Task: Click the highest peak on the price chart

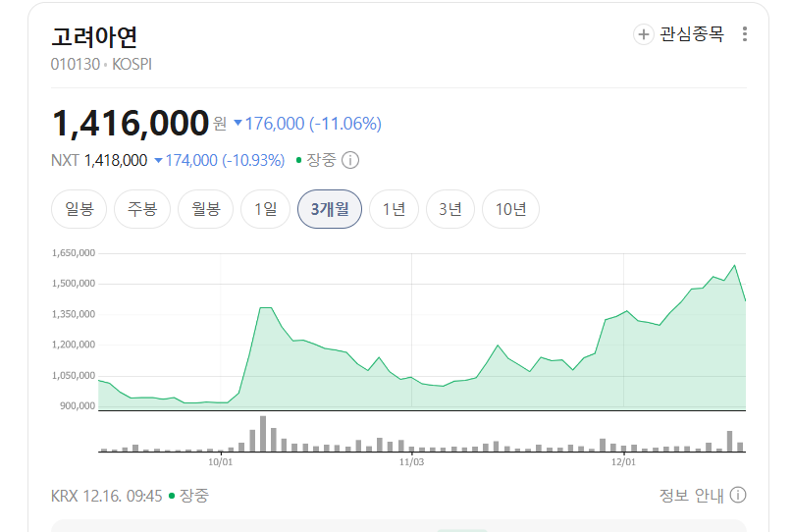Action: 734,265
